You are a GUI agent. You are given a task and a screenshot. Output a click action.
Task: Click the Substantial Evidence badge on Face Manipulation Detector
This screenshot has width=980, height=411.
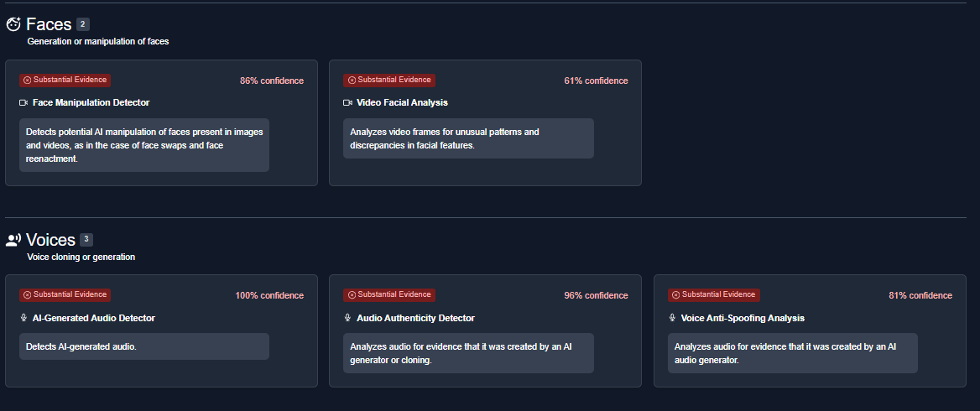click(65, 80)
